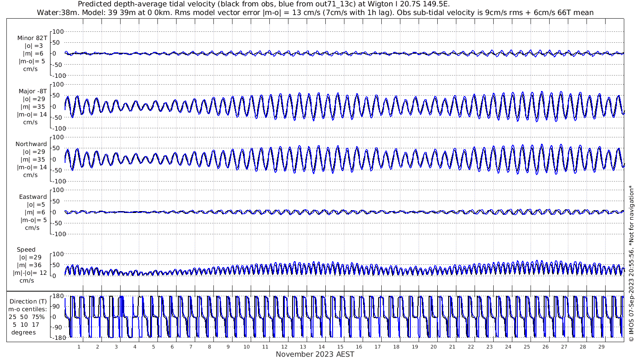Click the 'Speed' panel label
This screenshot has width=637, height=364.
coord(26,250)
